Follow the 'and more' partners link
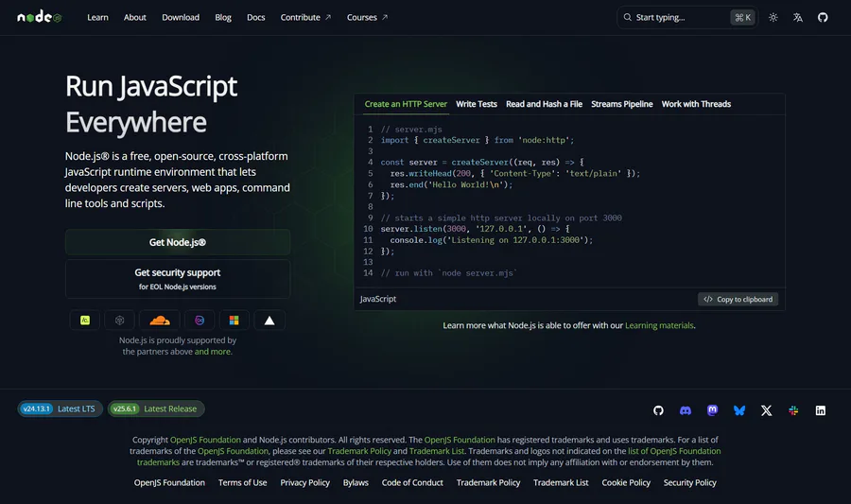Image resolution: width=851 pixels, height=504 pixels. point(212,352)
